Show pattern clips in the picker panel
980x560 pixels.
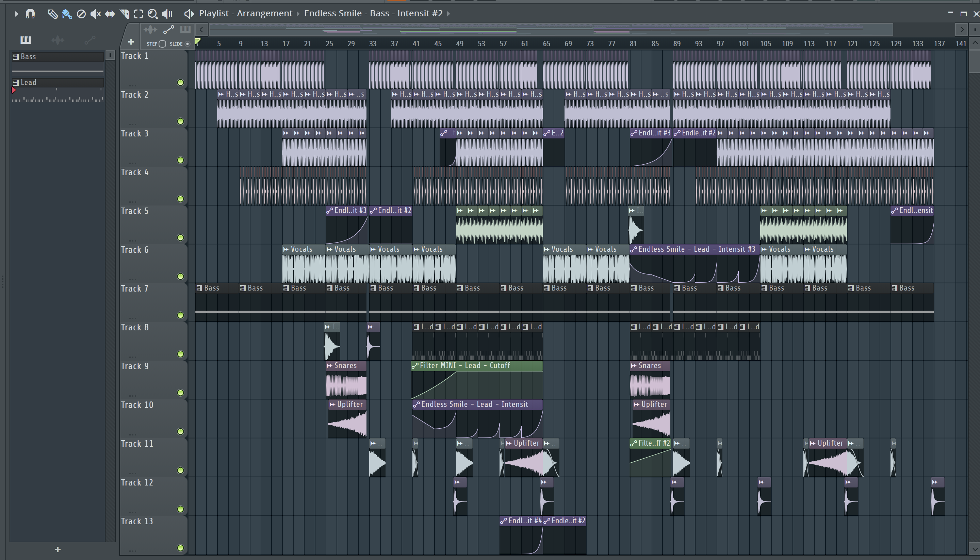tap(26, 40)
